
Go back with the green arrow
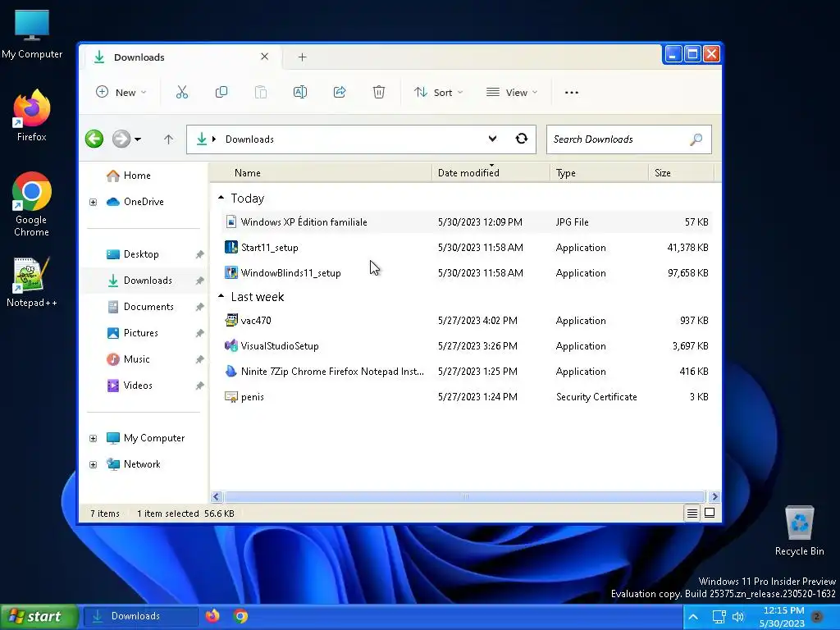[94, 139]
